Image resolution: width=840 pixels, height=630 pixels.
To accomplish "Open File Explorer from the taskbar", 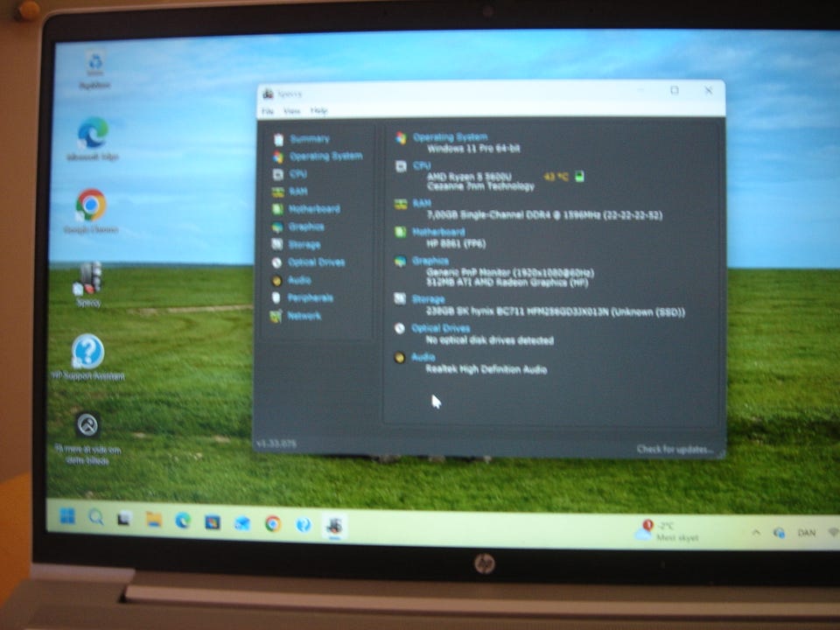I will 154,520.
